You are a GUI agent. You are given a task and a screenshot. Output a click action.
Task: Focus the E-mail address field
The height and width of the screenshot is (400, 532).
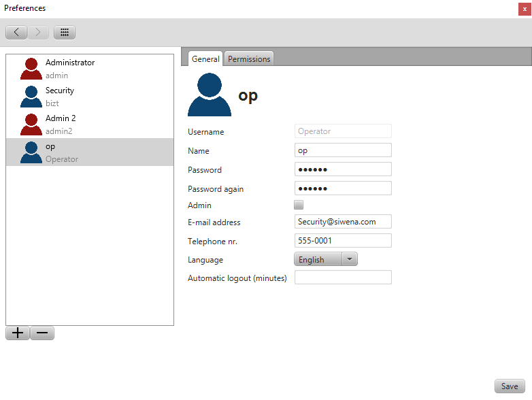tap(343, 222)
